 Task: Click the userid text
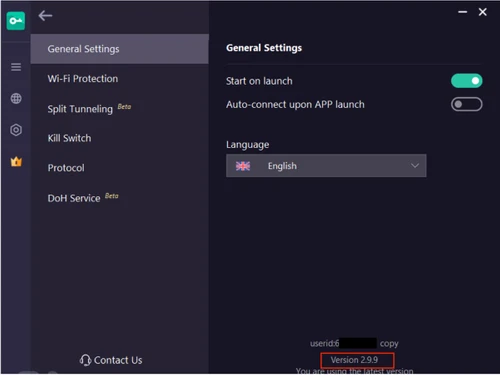pos(324,343)
